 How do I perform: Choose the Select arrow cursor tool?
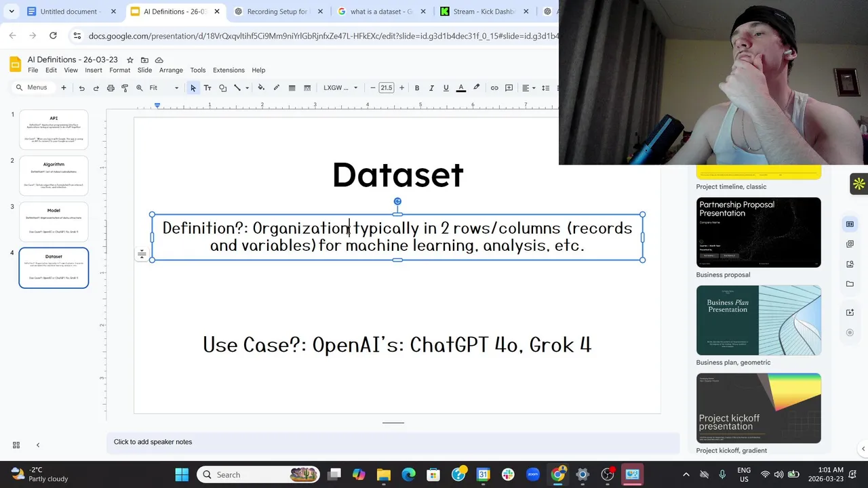click(193, 88)
